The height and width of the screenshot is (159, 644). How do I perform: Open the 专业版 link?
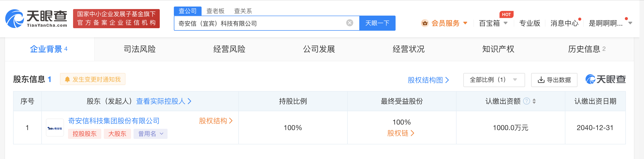tap(530, 23)
